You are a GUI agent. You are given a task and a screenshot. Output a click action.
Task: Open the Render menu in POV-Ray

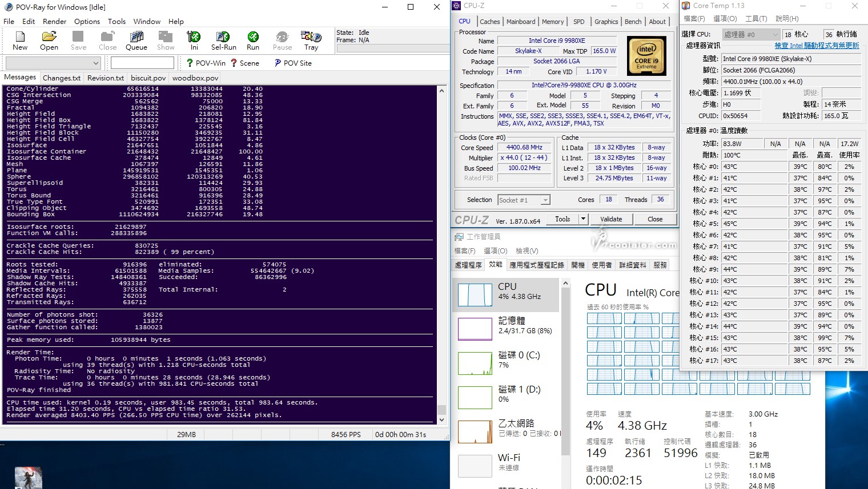point(55,21)
